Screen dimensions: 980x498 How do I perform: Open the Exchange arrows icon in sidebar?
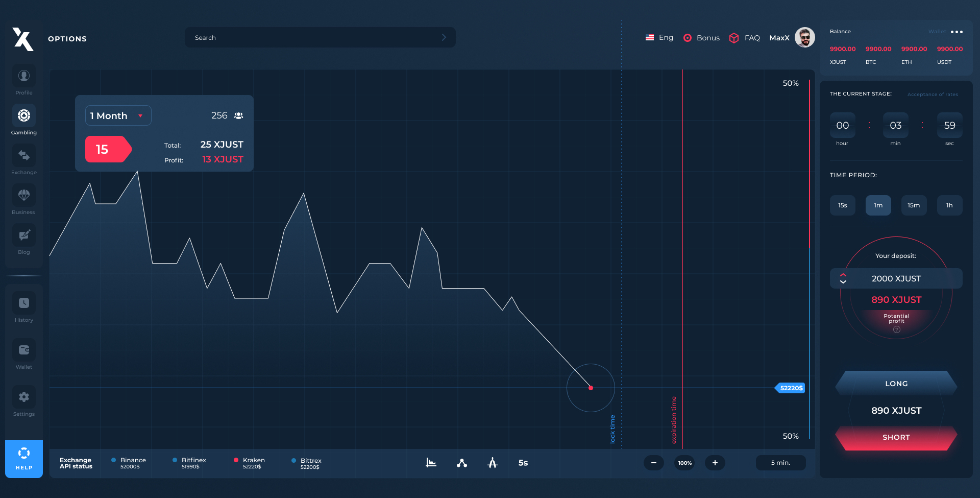(x=24, y=156)
